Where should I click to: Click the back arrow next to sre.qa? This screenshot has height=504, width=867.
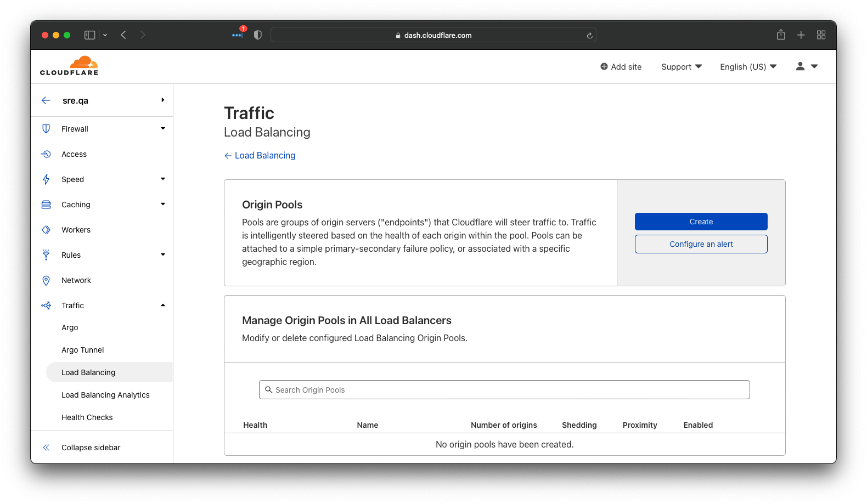[46, 100]
